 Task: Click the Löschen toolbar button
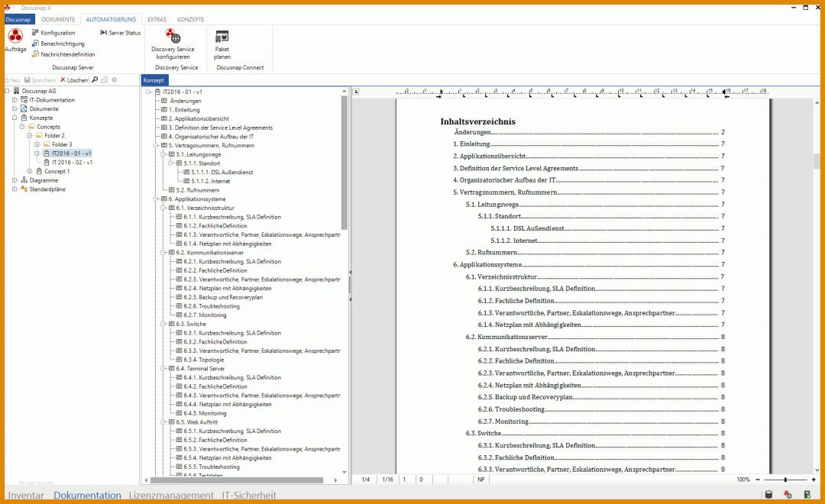pyautogui.click(x=74, y=80)
